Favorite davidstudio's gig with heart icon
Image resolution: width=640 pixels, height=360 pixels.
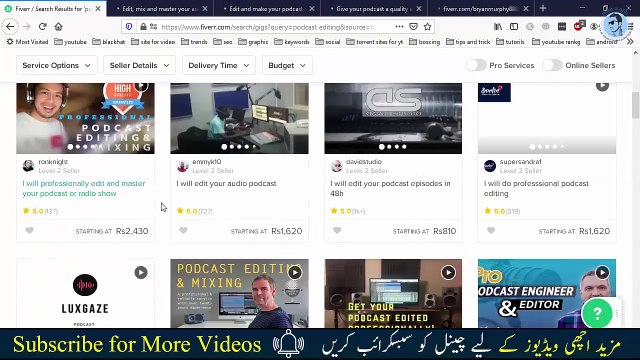(x=337, y=230)
